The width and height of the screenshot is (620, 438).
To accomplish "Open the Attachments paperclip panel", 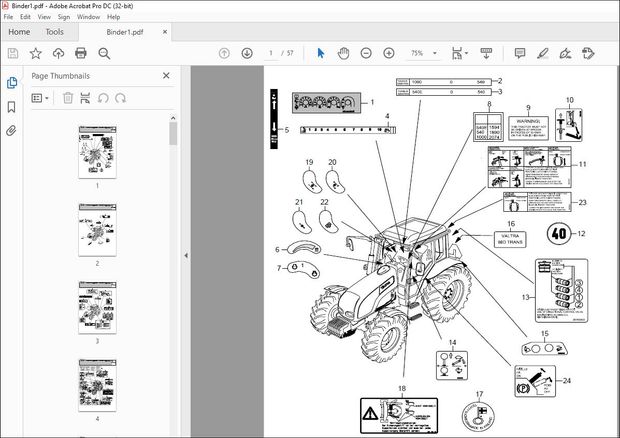I will 11,130.
